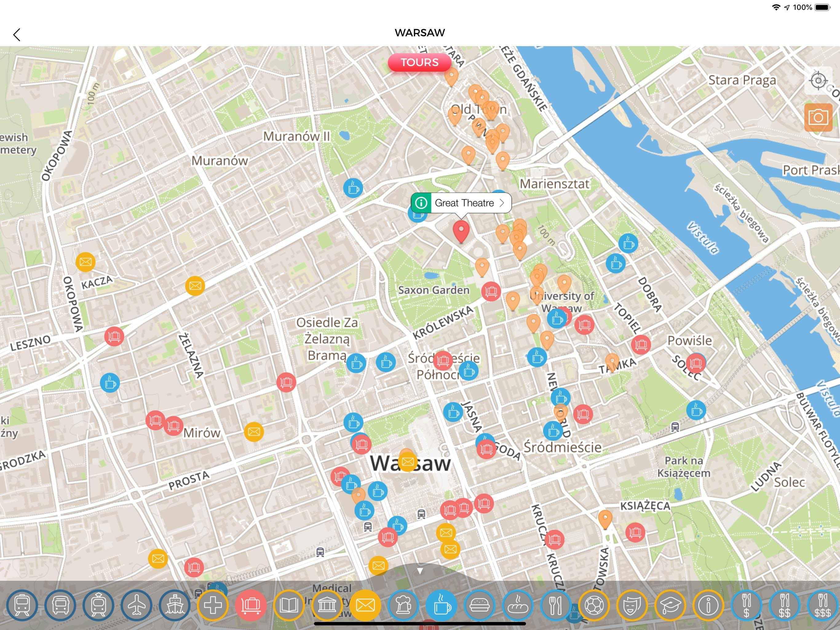Select luggage marker right of Saxon Garden label

click(491, 291)
